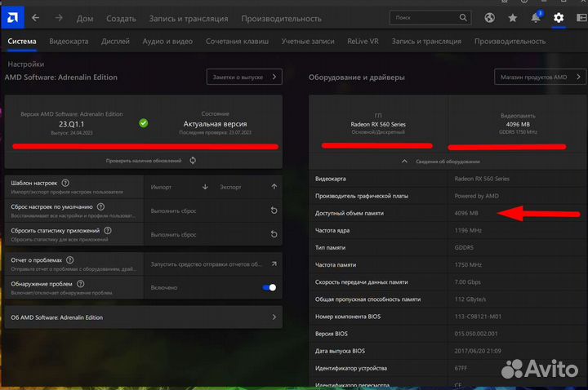The height and width of the screenshot is (390, 588).
Task: Open the web browser globe icon
Action: point(489,18)
